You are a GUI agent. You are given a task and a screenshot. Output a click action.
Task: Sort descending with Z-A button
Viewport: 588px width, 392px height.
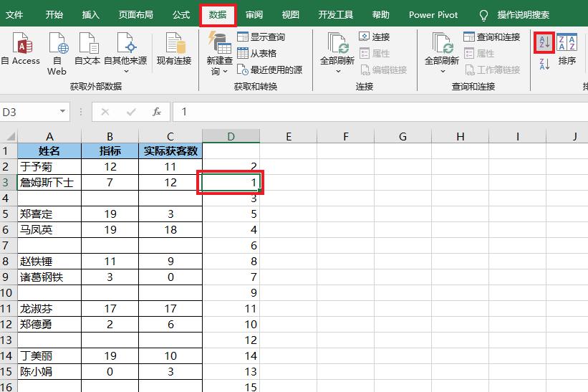544,64
